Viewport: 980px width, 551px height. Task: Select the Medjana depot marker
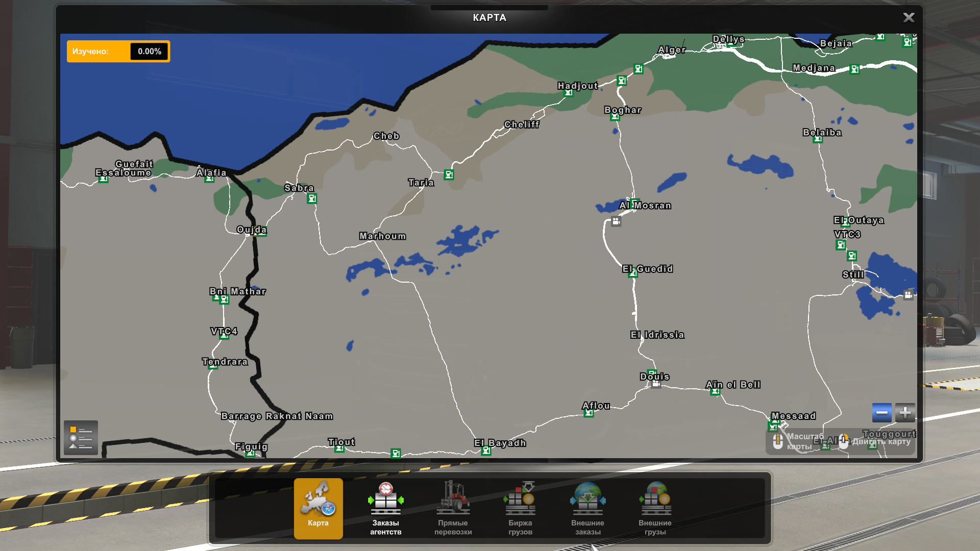click(x=854, y=69)
